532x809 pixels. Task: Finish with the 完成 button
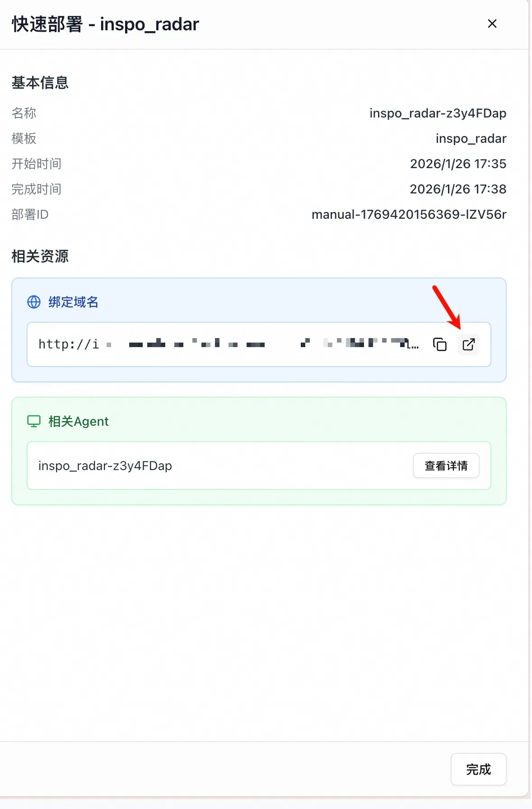click(478, 769)
